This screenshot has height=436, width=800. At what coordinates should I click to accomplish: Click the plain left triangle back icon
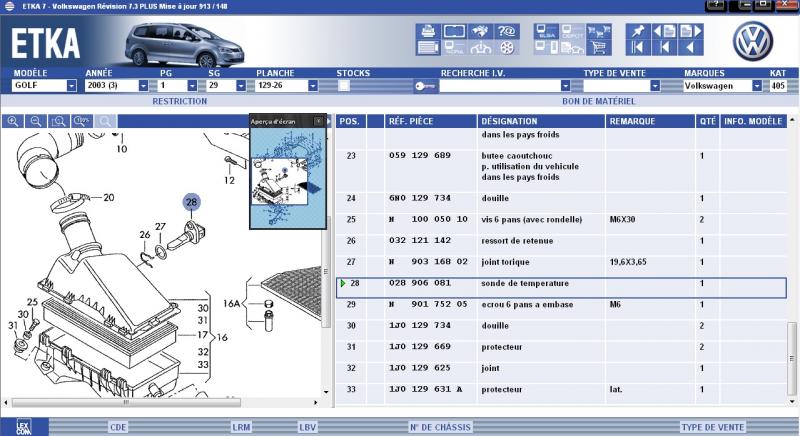coord(691,48)
